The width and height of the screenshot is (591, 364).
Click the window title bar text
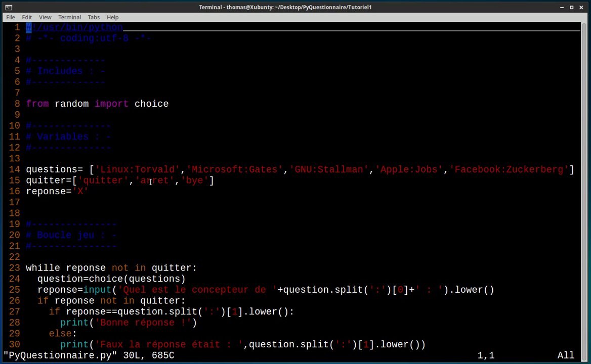coord(285,7)
